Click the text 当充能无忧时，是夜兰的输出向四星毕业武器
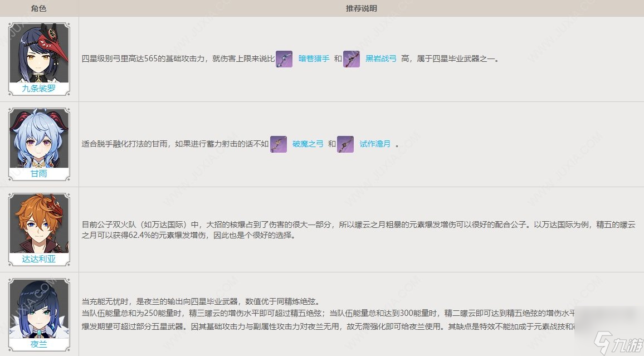Image resolution: width=644 pixels, height=356 pixels. coord(160,302)
